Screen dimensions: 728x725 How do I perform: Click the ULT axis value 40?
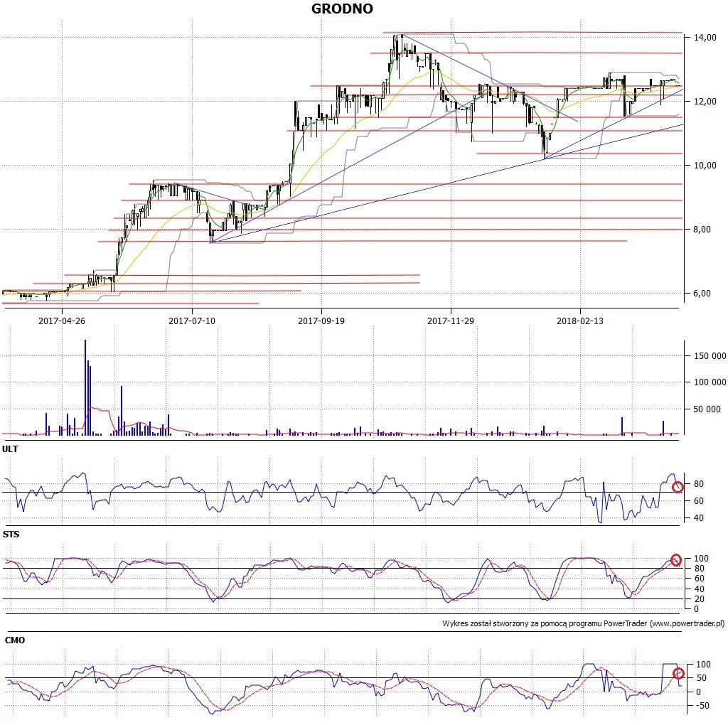click(x=699, y=518)
